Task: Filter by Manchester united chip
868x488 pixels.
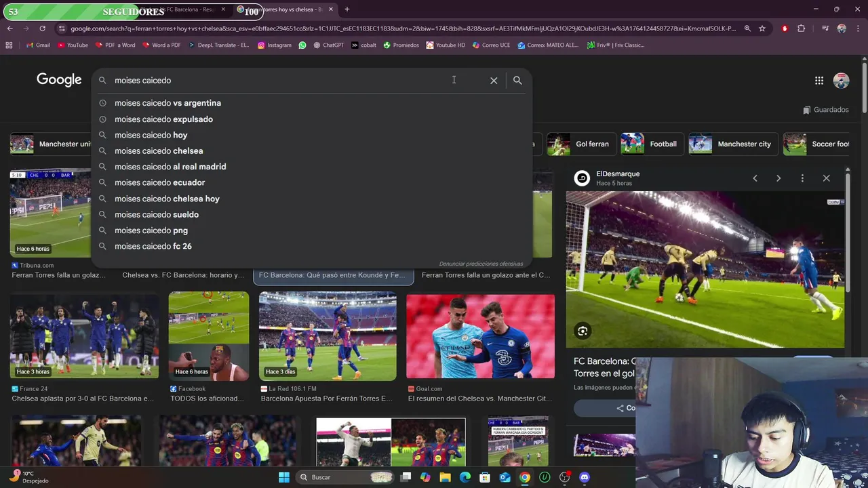Action: coord(51,144)
